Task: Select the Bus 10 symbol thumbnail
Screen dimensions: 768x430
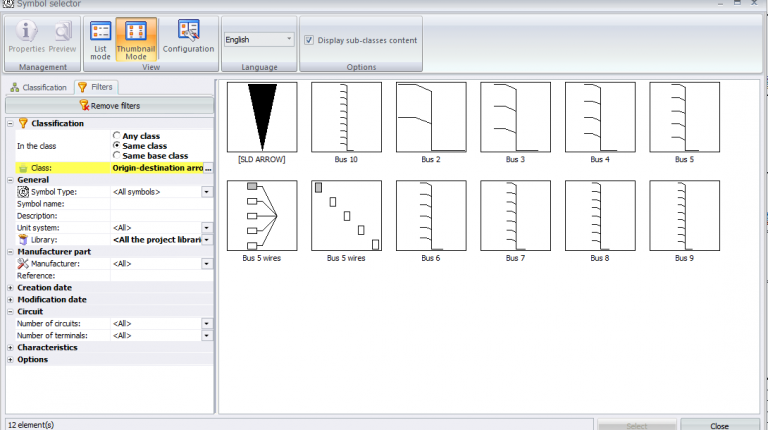Action: (346, 117)
